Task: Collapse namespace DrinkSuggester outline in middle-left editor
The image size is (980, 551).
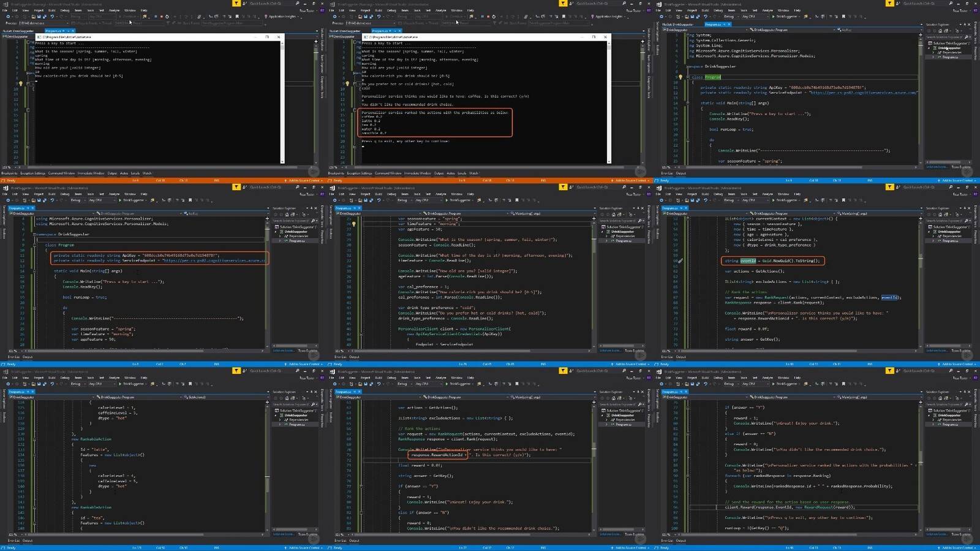Action: coord(34,234)
